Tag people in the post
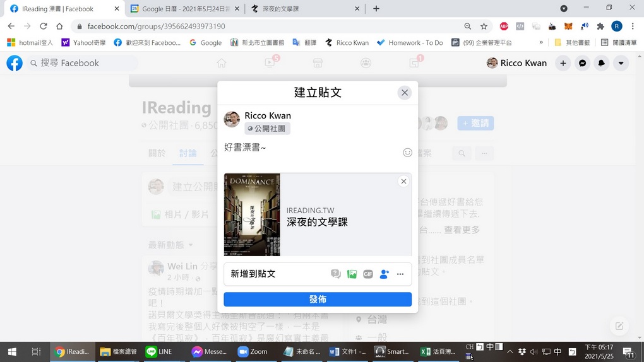The image size is (644, 362). point(384,274)
